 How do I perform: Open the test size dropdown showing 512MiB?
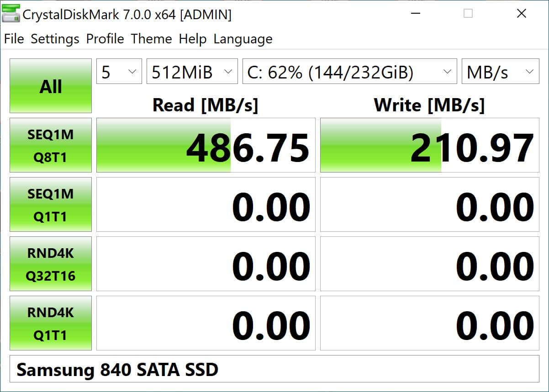point(192,71)
